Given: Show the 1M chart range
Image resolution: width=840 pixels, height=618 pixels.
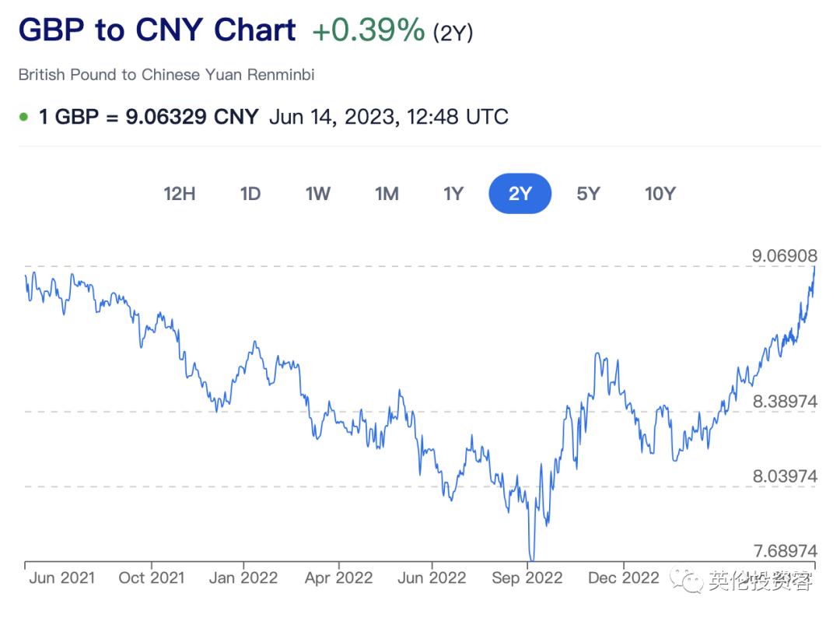Looking at the screenshot, I should tap(387, 194).
